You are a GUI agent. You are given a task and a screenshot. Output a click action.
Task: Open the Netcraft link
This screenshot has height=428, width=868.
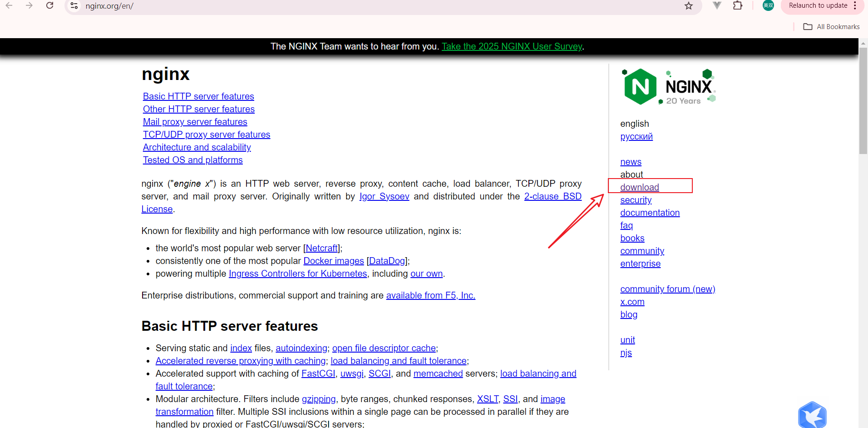click(x=322, y=248)
